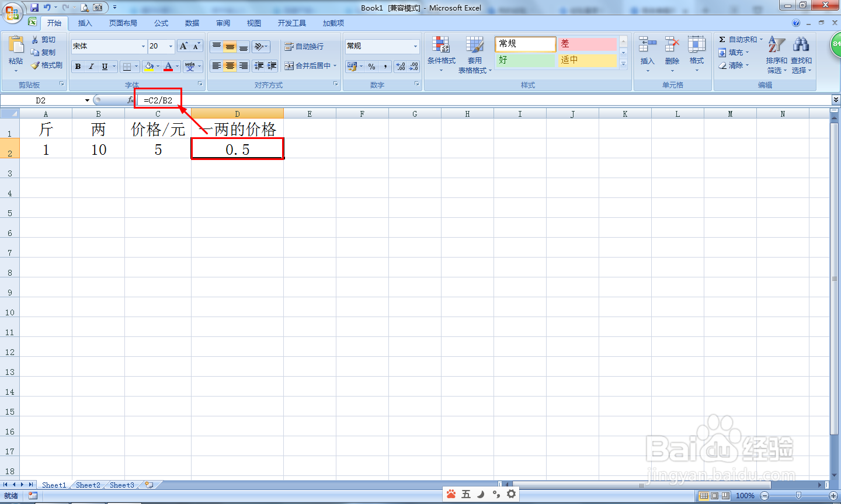Click 删除 delete cells icon
841x504 pixels.
[x=672, y=46]
